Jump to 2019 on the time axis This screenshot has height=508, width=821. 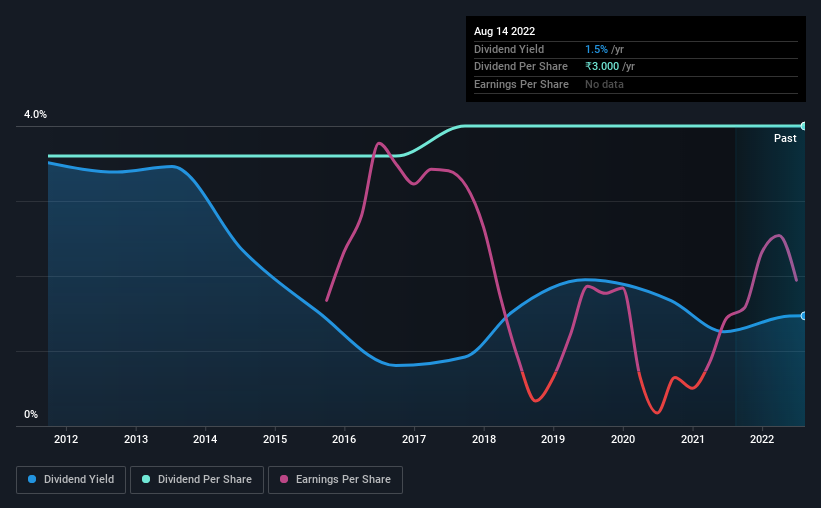tap(553, 438)
